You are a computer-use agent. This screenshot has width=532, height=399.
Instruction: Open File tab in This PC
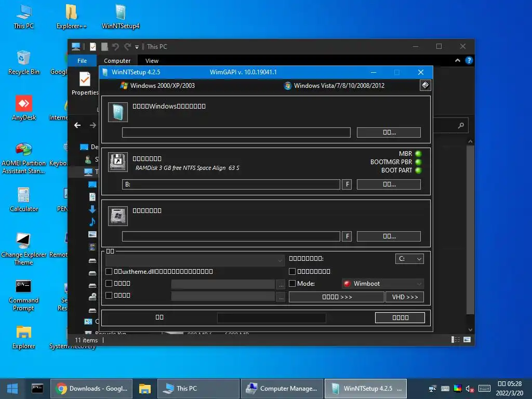tap(82, 61)
